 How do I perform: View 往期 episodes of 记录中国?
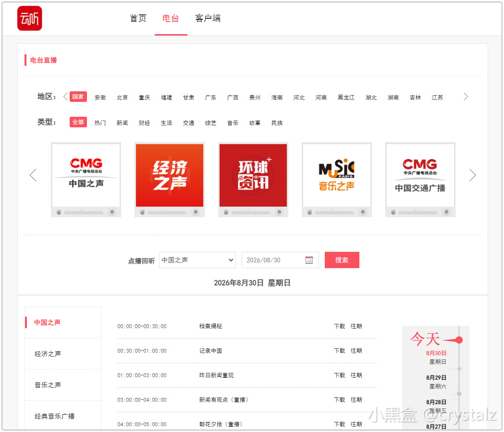tap(356, 351)
